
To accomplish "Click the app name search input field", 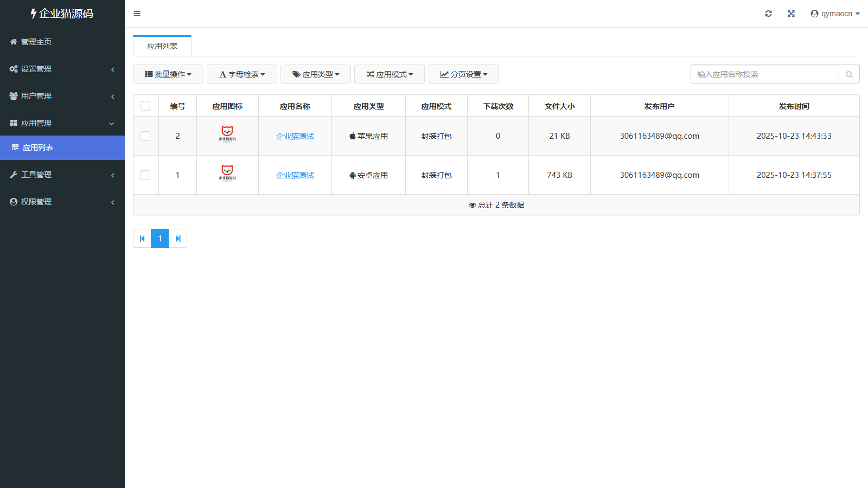I will tap(764, 74).
